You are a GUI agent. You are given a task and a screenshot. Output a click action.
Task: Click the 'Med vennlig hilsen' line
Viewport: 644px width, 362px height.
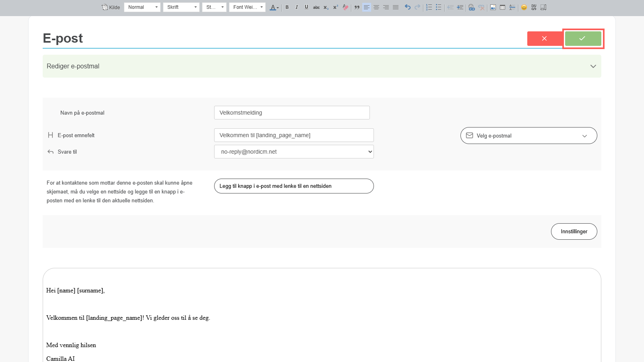[x=71, y=345]
